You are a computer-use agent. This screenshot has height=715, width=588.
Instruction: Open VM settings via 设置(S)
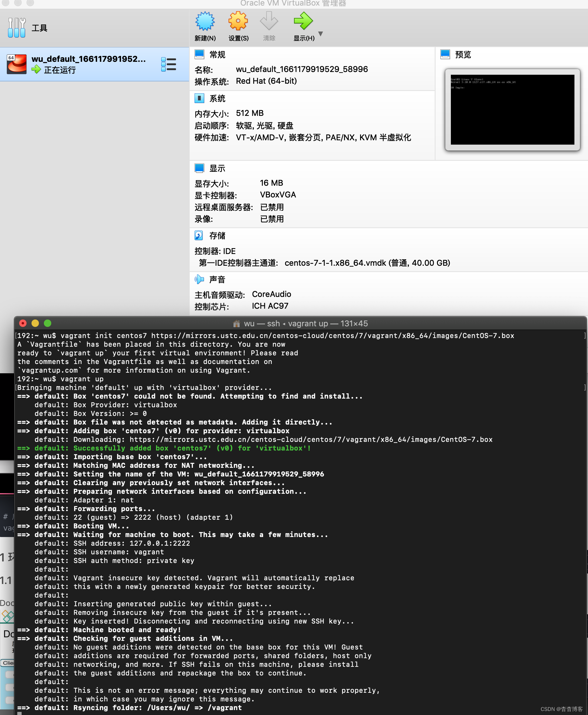238,27
